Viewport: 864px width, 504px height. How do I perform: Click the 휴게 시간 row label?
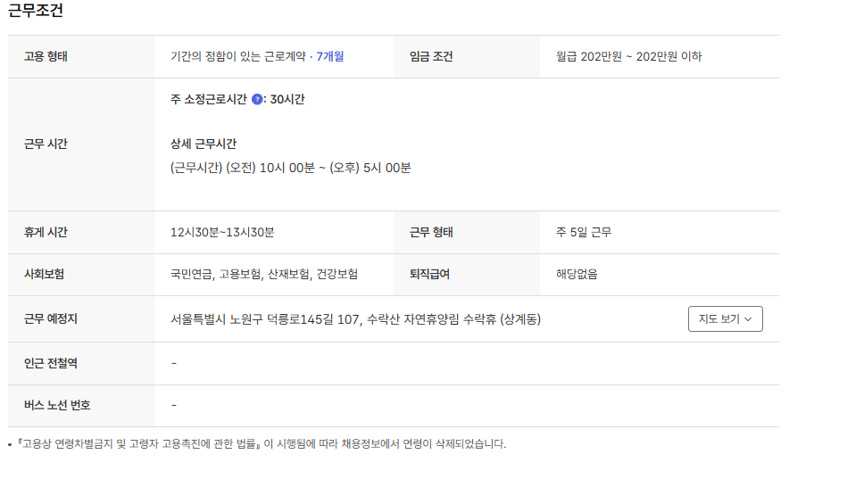(46, 232)
